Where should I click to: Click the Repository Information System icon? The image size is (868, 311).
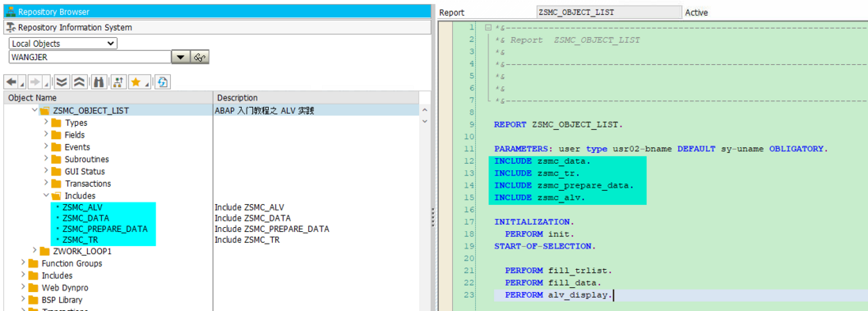10,27
